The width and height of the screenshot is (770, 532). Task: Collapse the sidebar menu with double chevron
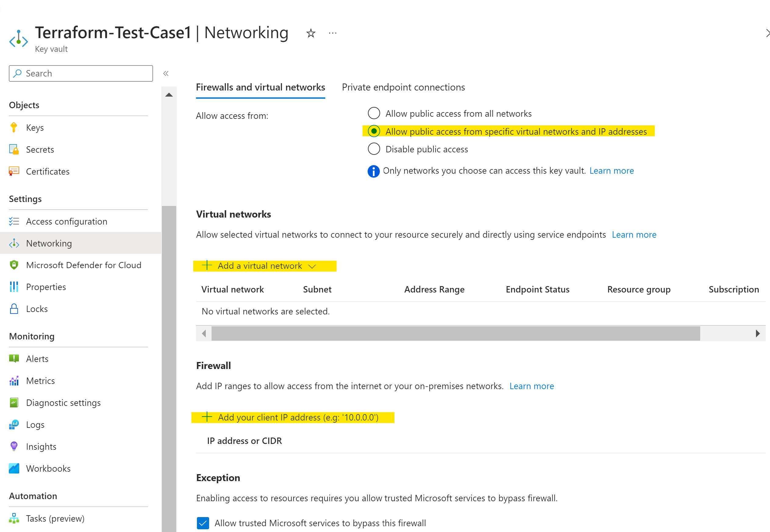click(166, 73)
